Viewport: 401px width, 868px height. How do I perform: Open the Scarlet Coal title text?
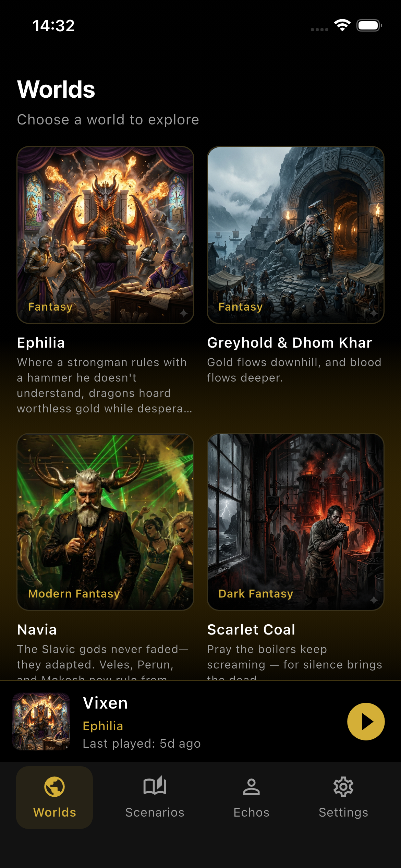point(251,630)
